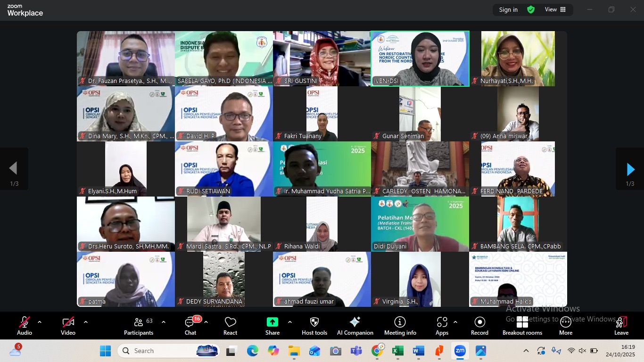Image resolution: width=644 pixels, height=362 pixels.
Task: Open Breakout rooms
Action: [x=522, y=326]
